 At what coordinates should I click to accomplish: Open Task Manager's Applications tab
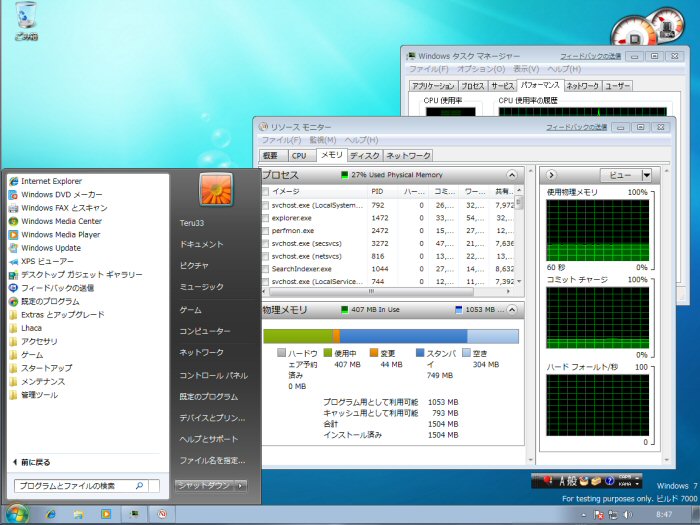click(x=433, y=86)
